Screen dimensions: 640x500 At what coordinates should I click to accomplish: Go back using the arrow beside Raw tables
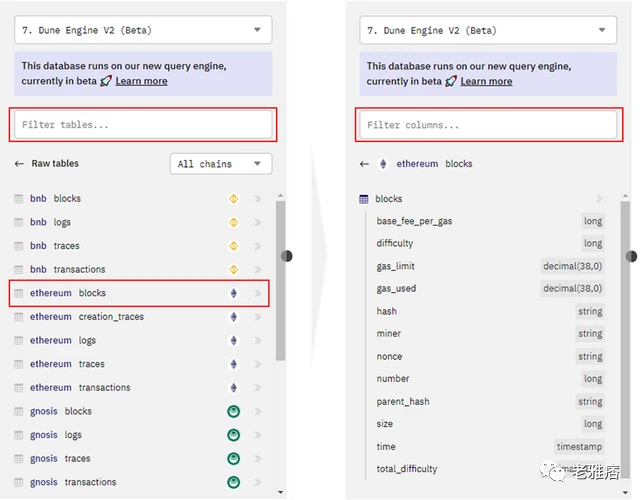click(x=19, y=164)
